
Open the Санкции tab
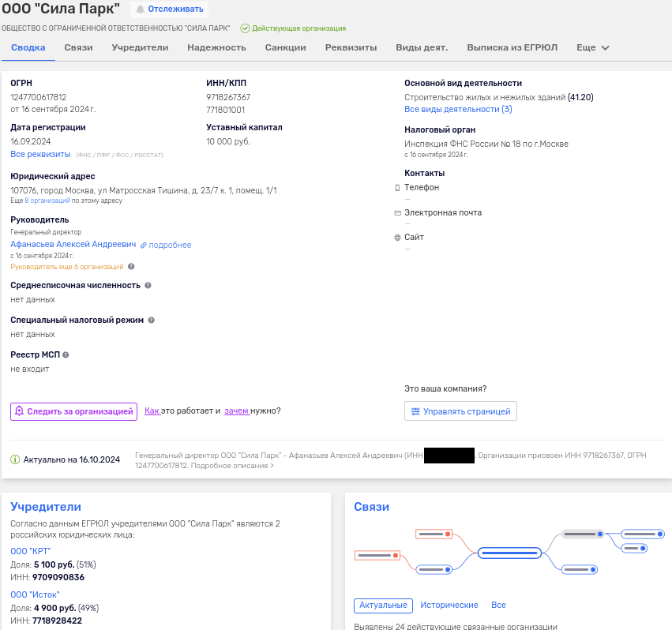pos(285,47)
